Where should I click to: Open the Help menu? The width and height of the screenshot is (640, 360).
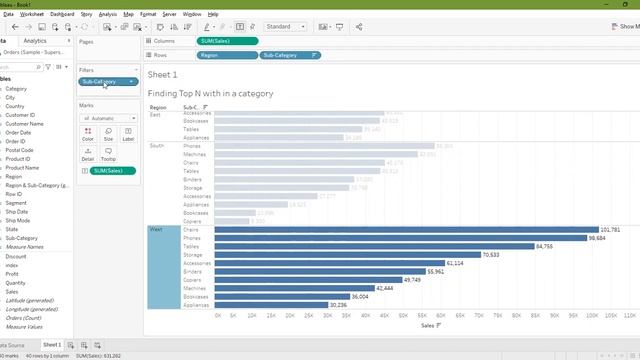point(213,14)
